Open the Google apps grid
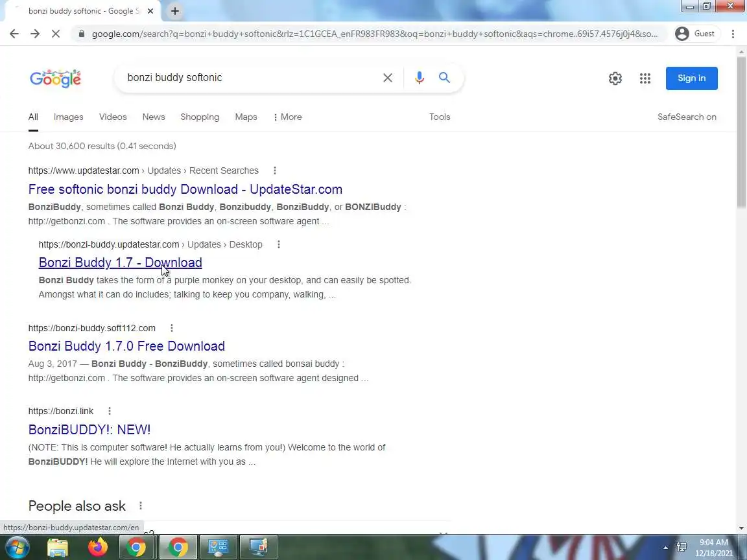The width and height of the screenshot is (747, 560). pos(645,78)
